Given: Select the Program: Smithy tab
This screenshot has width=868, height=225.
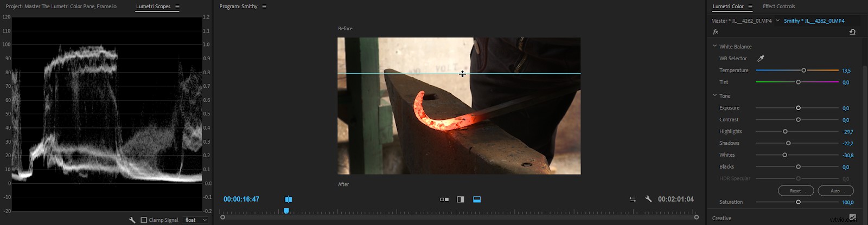Looking at the screenshot, I should point(238,7).
